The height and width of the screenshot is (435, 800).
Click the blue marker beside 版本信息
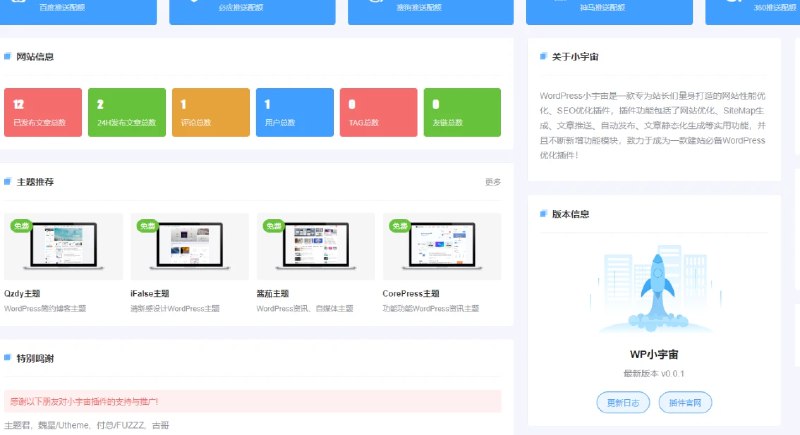[x=542, y=213]
